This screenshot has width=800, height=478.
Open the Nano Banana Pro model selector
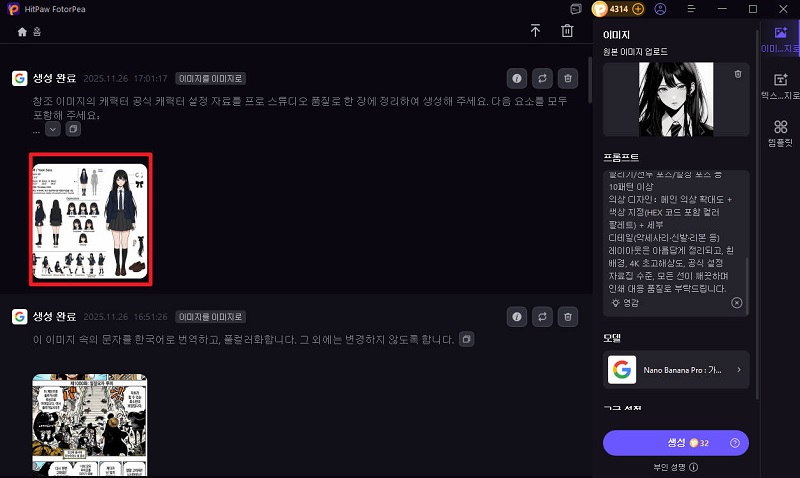(x=676, y=370)
